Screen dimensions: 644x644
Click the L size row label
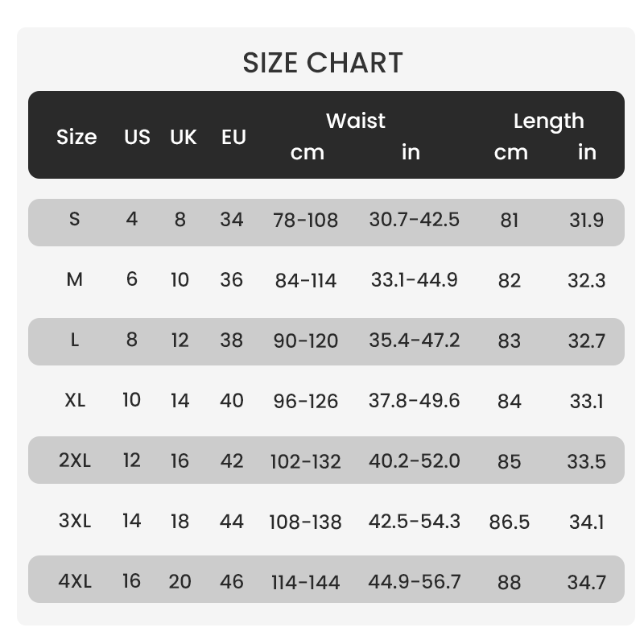(x=74, y=340)
